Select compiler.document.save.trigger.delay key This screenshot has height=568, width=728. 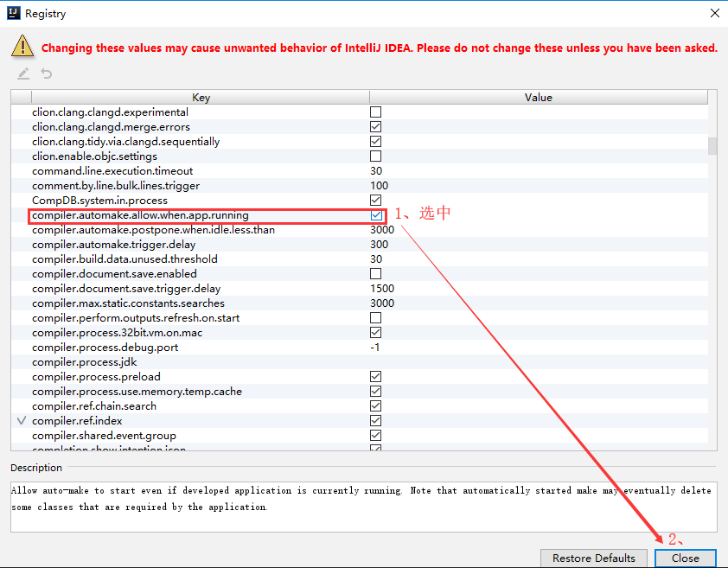[x=126, y=289]
